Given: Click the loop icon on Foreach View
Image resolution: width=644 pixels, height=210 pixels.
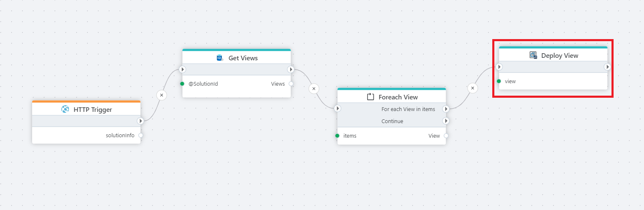Looking at the screenshot, I should (370, 97).
